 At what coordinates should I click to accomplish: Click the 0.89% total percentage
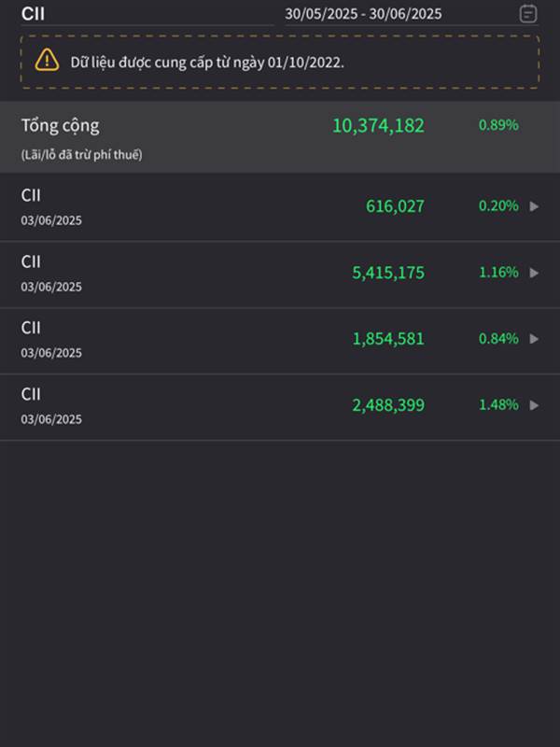pyautogui.click(x=498, y=125)
